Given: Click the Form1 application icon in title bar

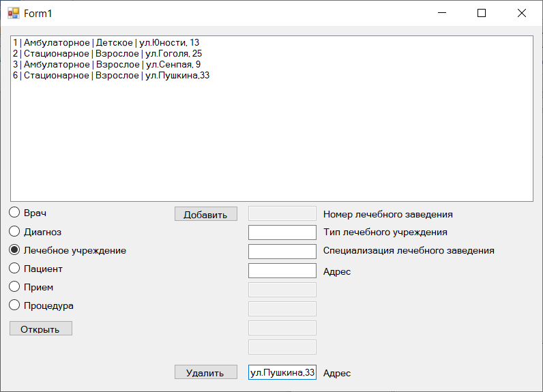Looking at the screenshot, I should (x=14, y=13).
